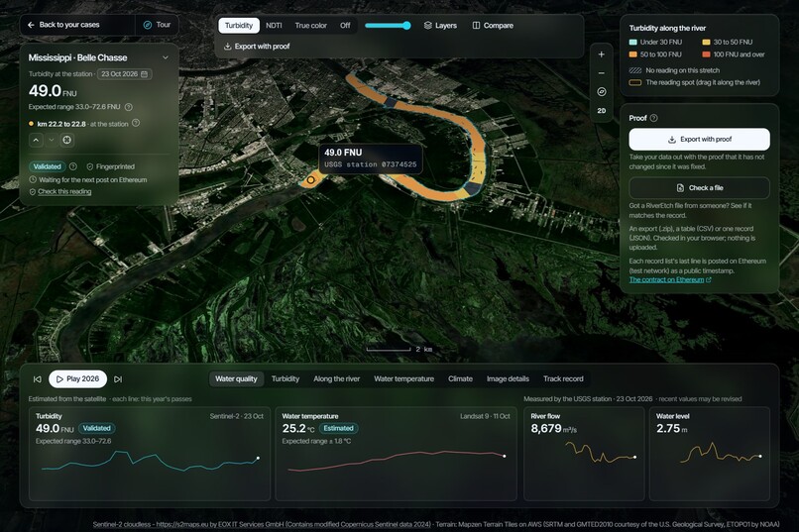Move reading spot upstream with up arrow
Screen dimensions: 799x532
click(36, 140)
